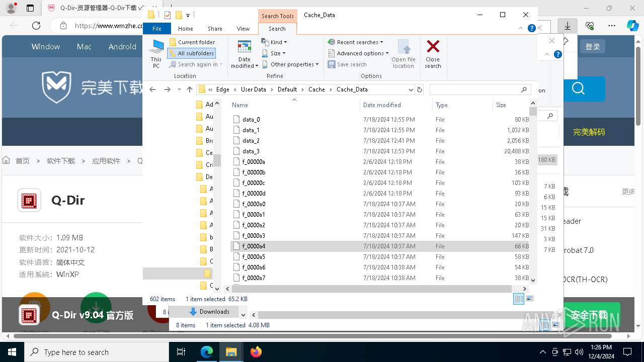Switch to the Share ribbon tab

tap(215, 29)
